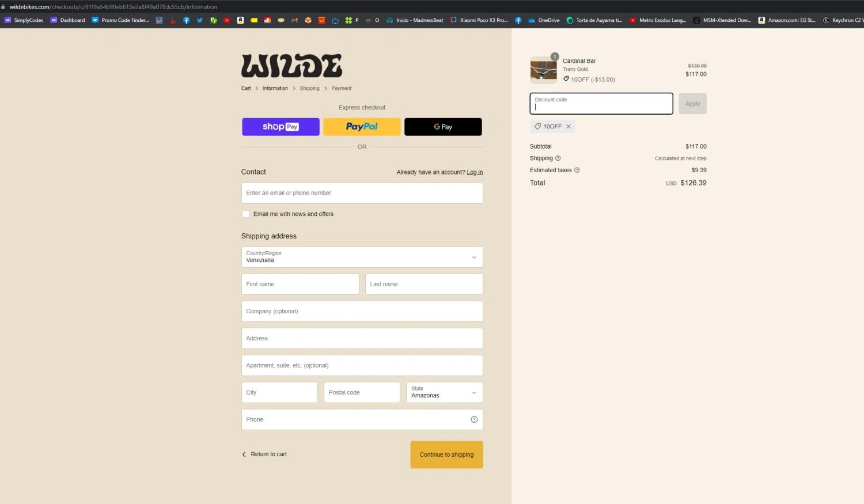Open the Country/Region dropdown
864x504 pixels.
point(362,257)
